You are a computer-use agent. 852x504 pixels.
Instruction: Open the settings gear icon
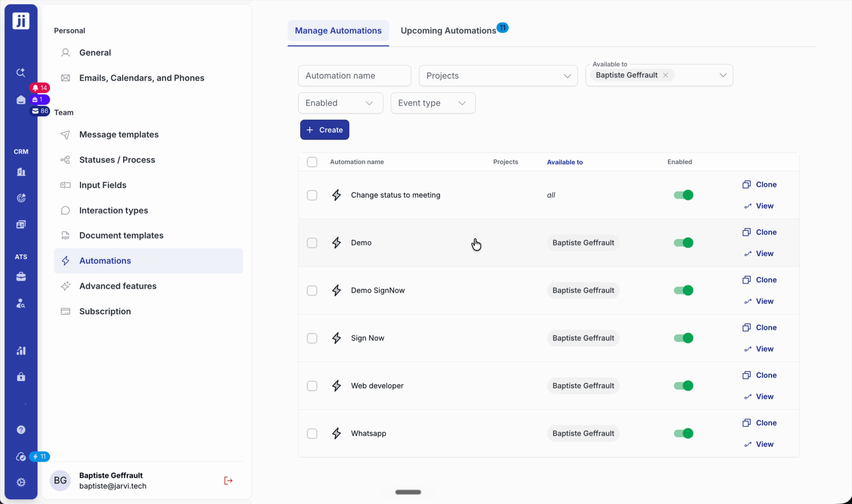click(x=21, y=482)
